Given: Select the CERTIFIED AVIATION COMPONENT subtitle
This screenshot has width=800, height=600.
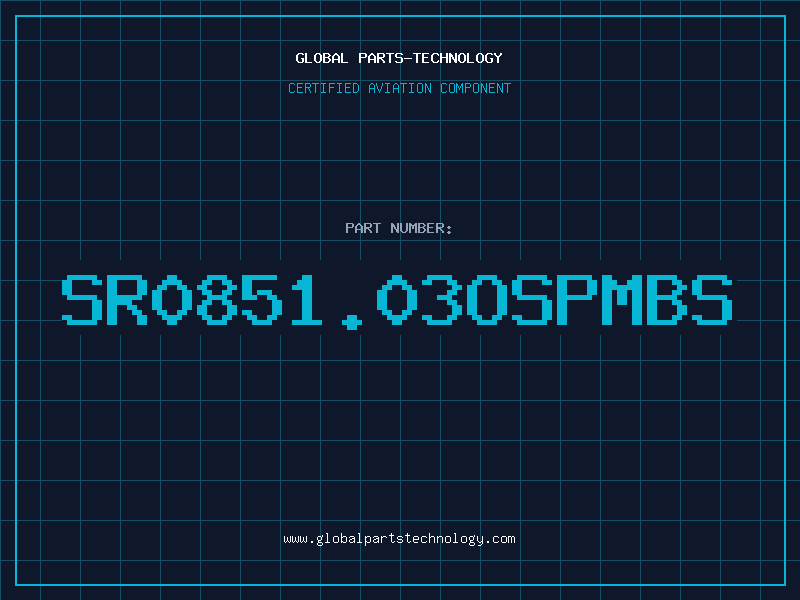Looking at the screenshot, I should tap(399, 88).
